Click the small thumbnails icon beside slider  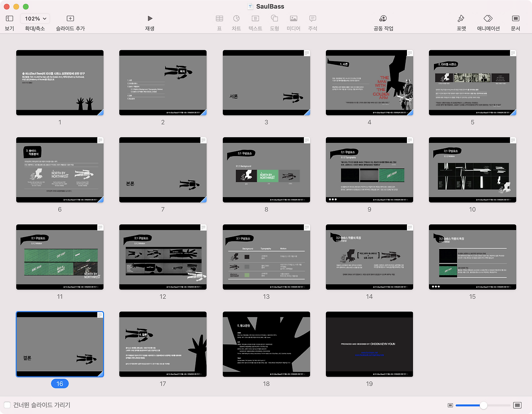[x=450, y=405]
